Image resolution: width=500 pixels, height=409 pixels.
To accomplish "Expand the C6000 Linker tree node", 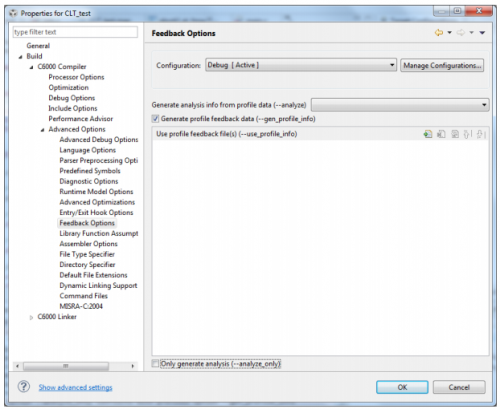I will (x=31, y=317).
